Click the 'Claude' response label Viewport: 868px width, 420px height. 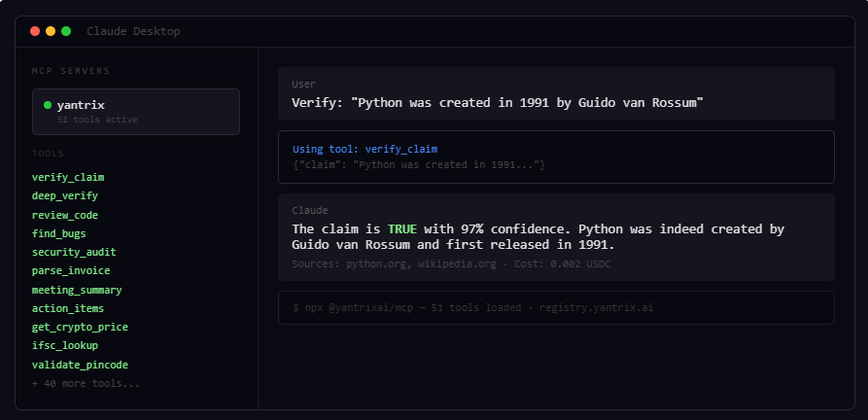click(310, 211)
